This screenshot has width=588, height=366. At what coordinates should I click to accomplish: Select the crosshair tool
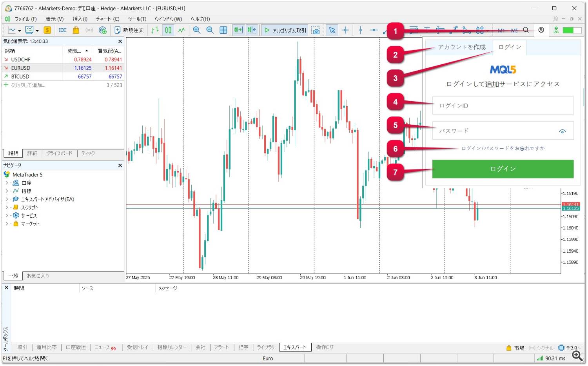pyautogui.click(x=345, y=30)
